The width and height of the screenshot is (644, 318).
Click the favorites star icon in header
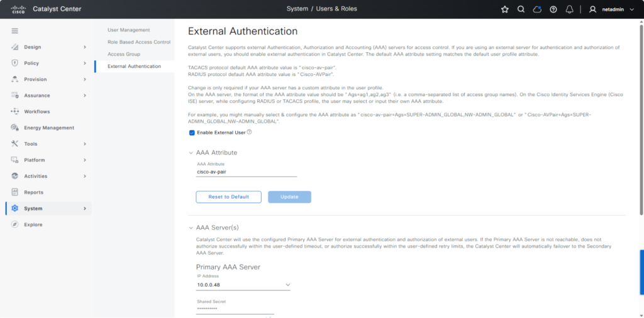point(504,9)
